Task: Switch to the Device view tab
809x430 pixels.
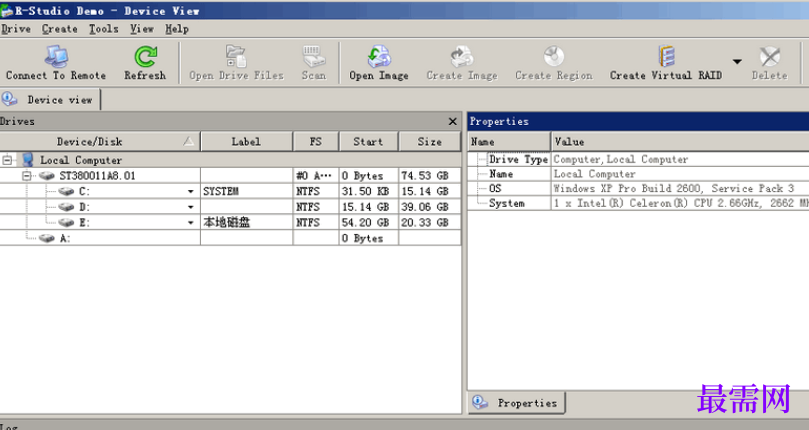Action: [50, 100]
